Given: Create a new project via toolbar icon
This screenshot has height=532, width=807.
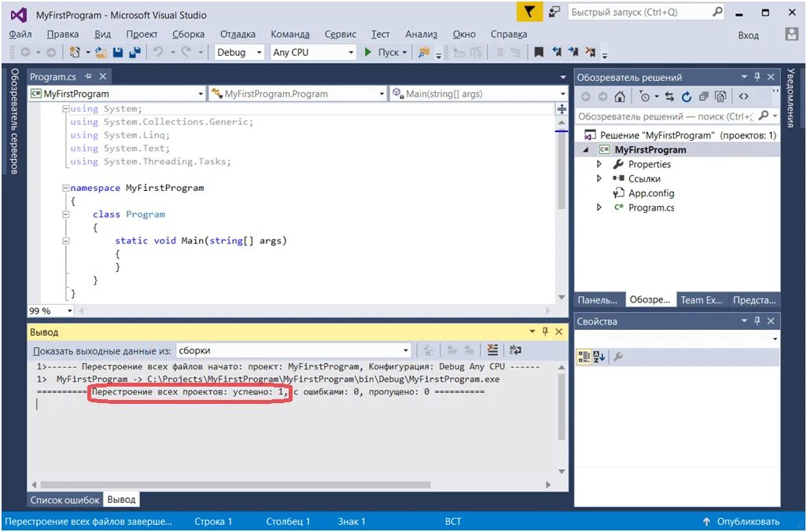Looking at the screenshot, I should (76, 53).
